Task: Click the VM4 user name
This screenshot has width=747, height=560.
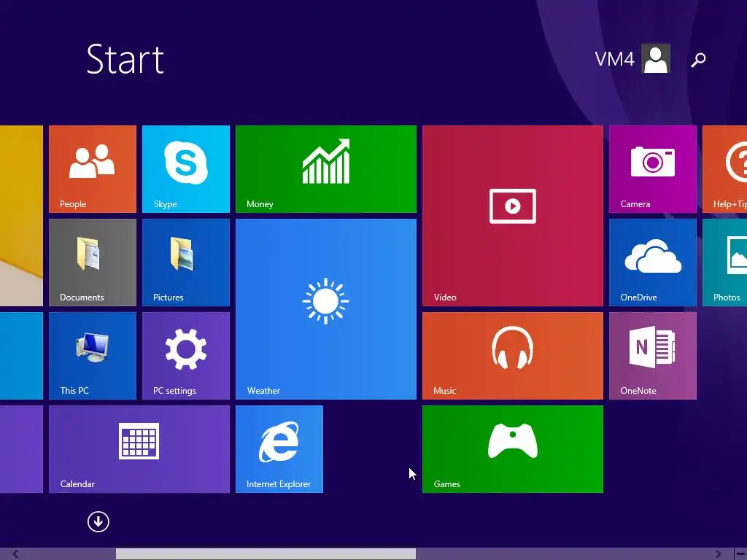Action: (614, 60)
